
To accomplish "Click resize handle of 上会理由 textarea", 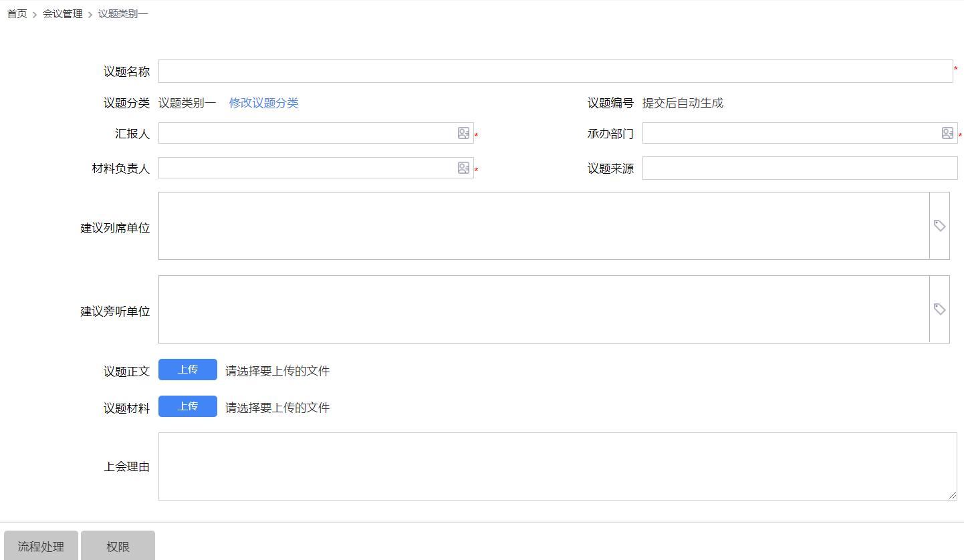I will tap(953, 496).
